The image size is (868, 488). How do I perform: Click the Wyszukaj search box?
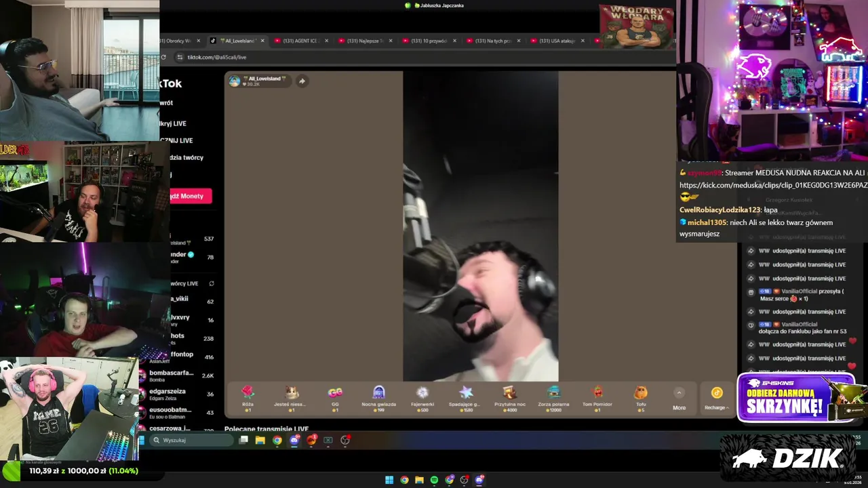pyautogui.click(x=191, y=440)
